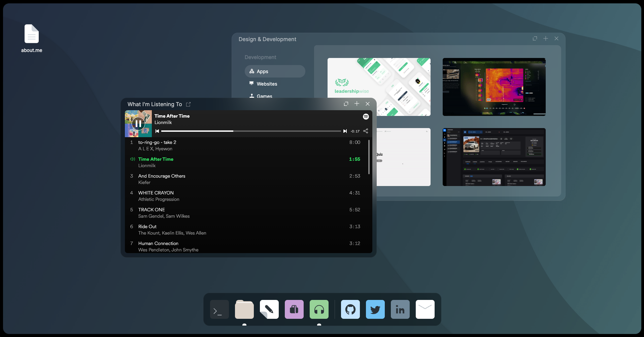Click the share icon beside the track timer
The width and height of the screenshot is (644, 337).
click(365, 131)
